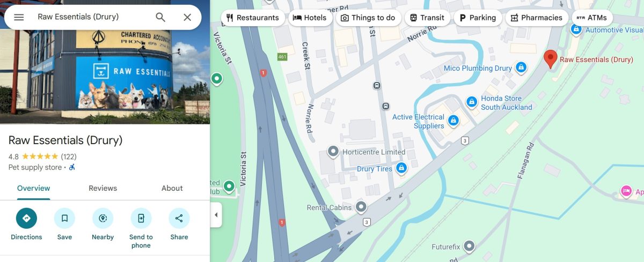Click Send to phone icon

point(141,219)
